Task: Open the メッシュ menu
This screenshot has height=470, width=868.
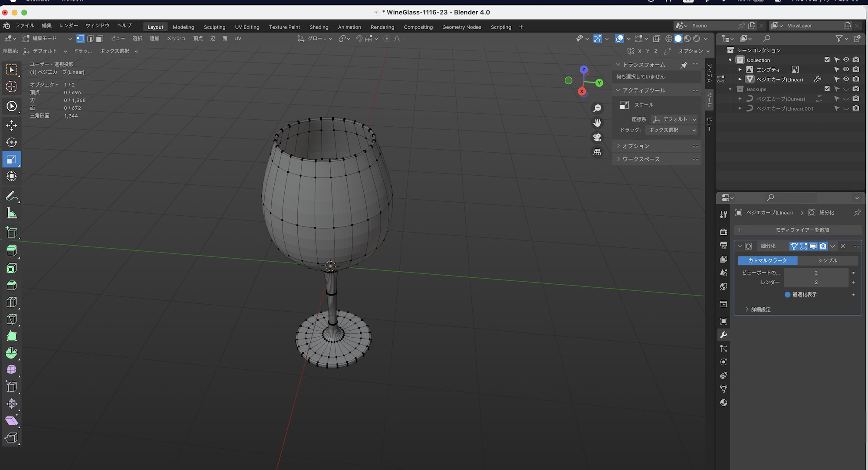Action: coord(176,39)
